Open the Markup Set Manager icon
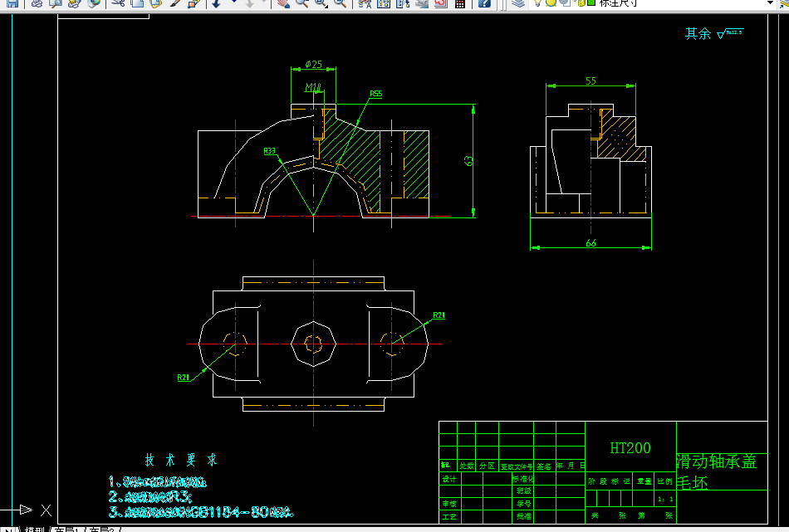 coord(441,3)
